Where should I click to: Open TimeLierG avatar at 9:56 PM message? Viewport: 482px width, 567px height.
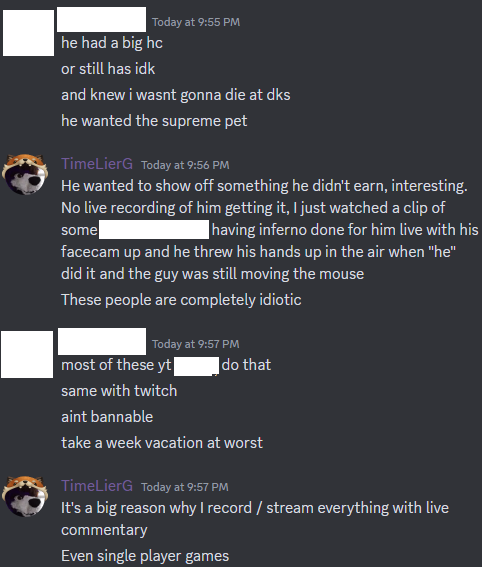point(25,174)
